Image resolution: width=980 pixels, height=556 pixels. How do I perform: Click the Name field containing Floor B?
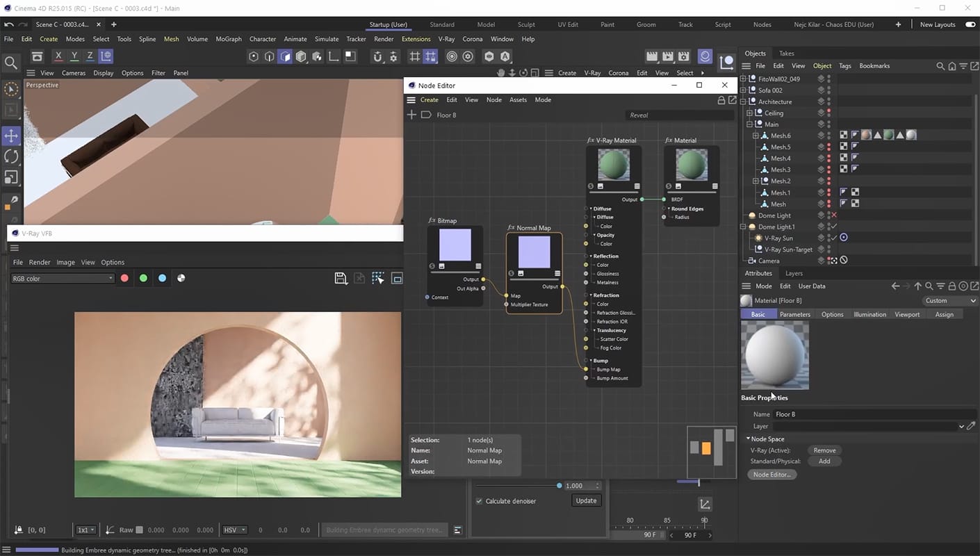[876, 414]
